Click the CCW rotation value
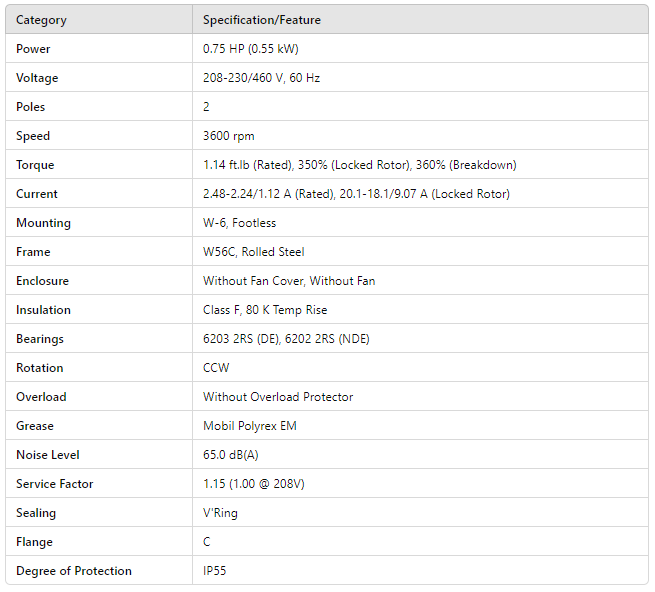655x592 pixels. tap(217, 368)
